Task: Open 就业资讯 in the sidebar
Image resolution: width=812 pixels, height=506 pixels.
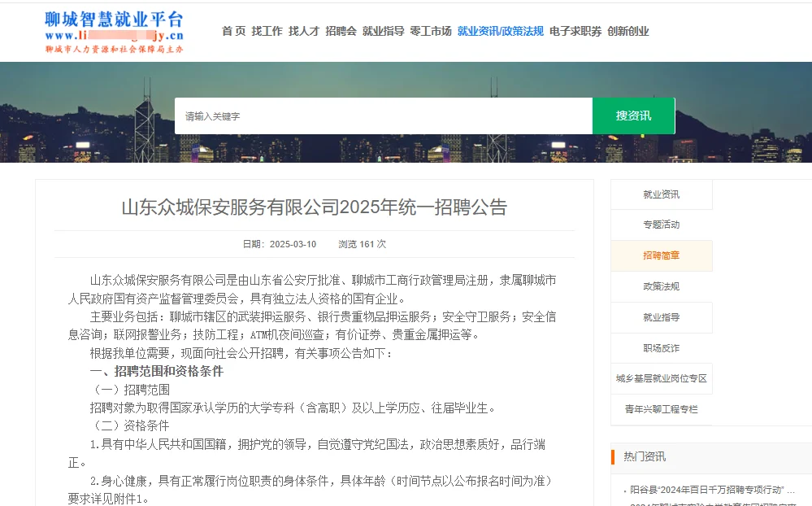Action: (x=662, y=194)
